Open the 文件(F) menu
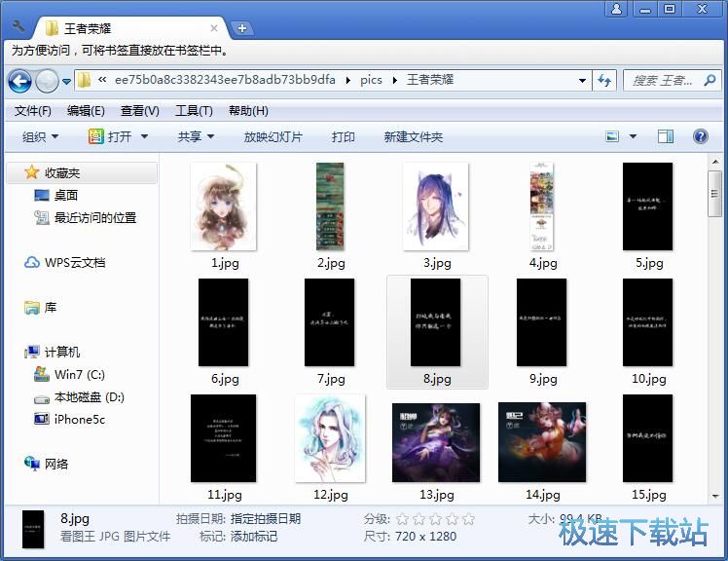The image size is (728, 561). 32,111
